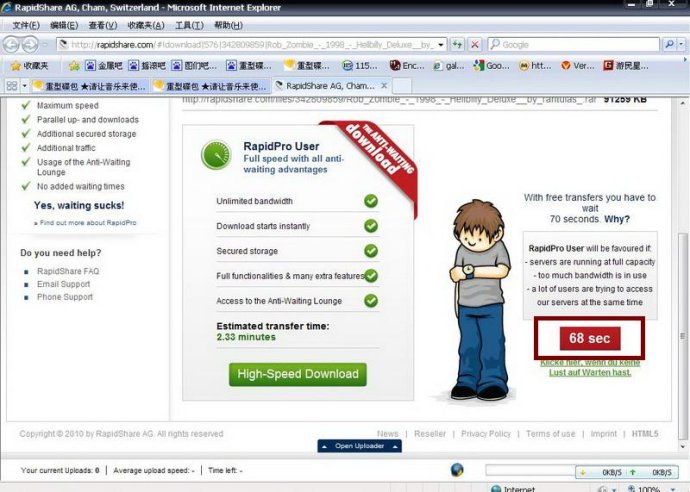Switch to the RapidShare AG, Cham tab
The image size is (690, 492).
pos(330,86)
